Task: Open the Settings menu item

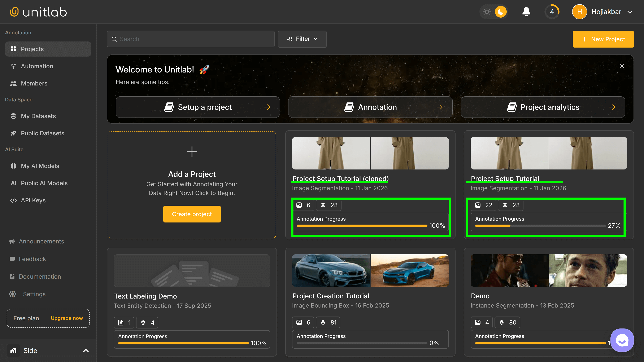Action: coord(35,294)
